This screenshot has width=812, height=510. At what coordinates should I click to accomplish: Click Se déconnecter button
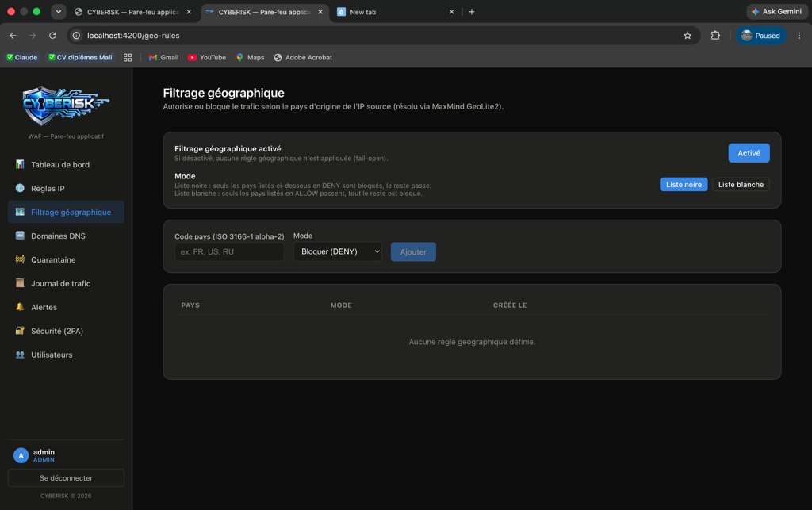[66, 478]
